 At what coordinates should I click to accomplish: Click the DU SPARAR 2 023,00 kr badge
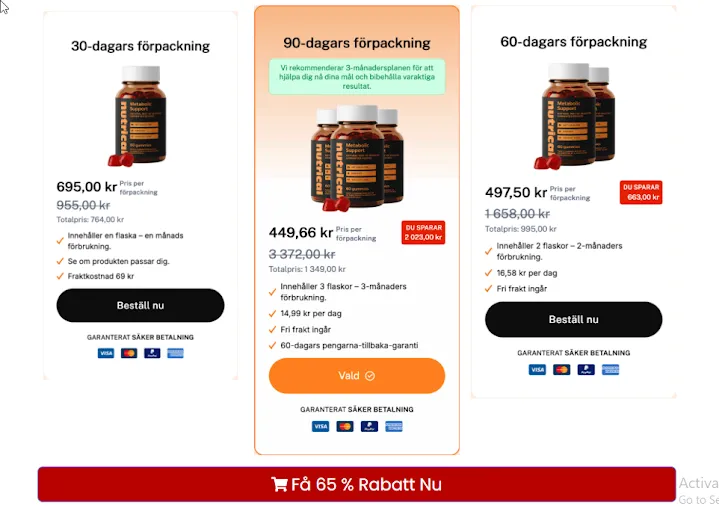423,233
